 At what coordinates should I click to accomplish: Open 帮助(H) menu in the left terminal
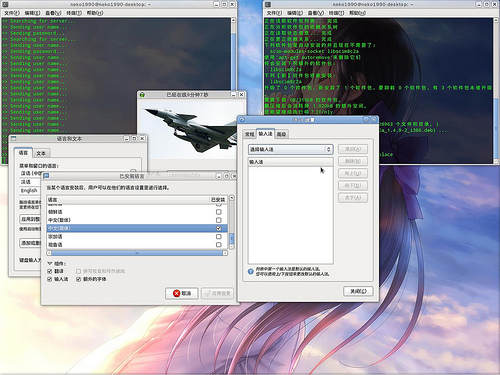click(95, 13)
